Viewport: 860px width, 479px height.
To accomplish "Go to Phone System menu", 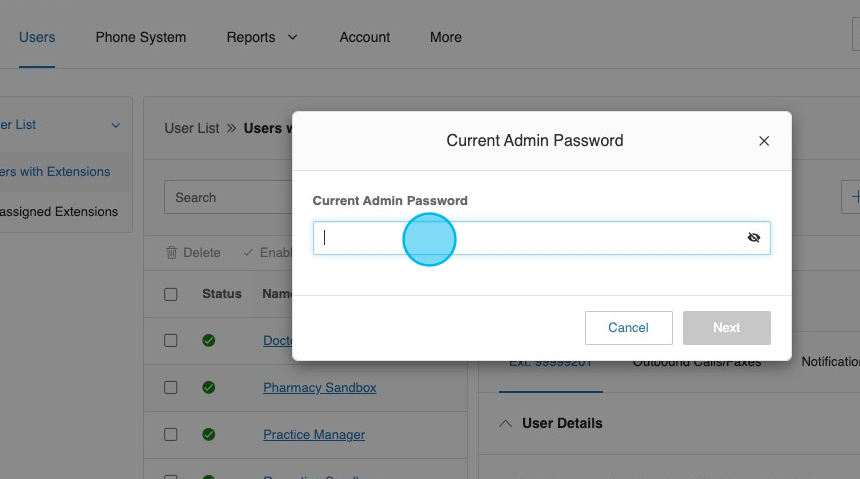I will click(141, 37).
